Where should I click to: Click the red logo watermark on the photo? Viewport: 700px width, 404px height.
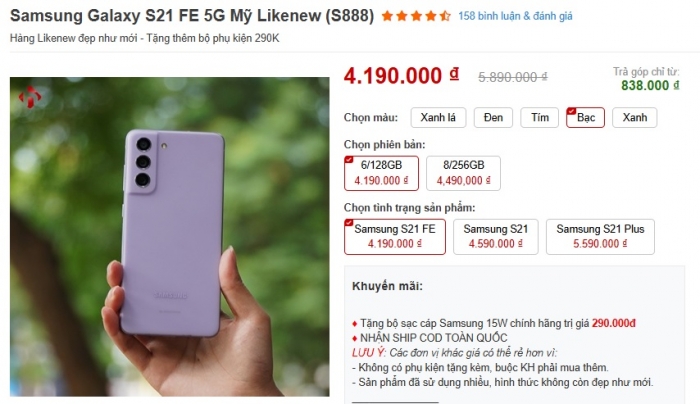[x=31, y=97]
